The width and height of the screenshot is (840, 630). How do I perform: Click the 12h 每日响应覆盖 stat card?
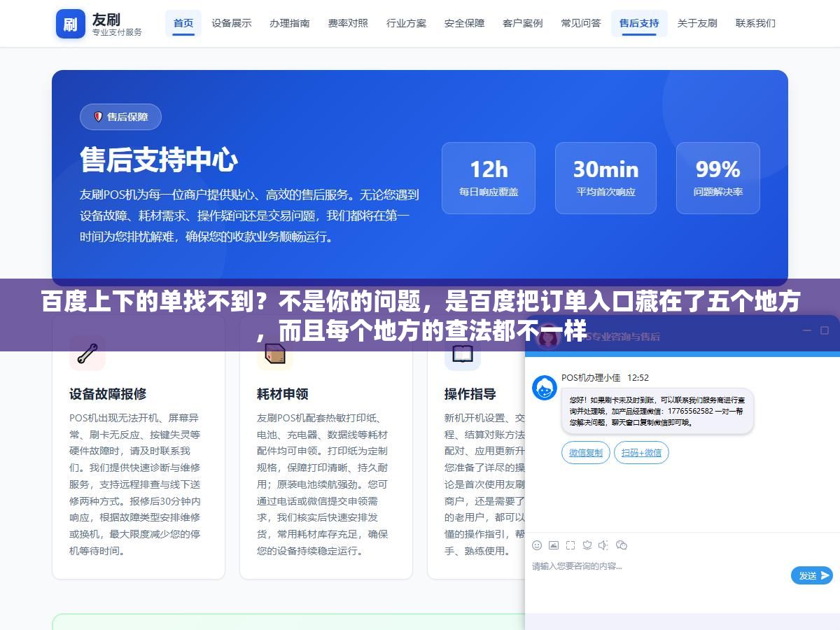(489, 178)
